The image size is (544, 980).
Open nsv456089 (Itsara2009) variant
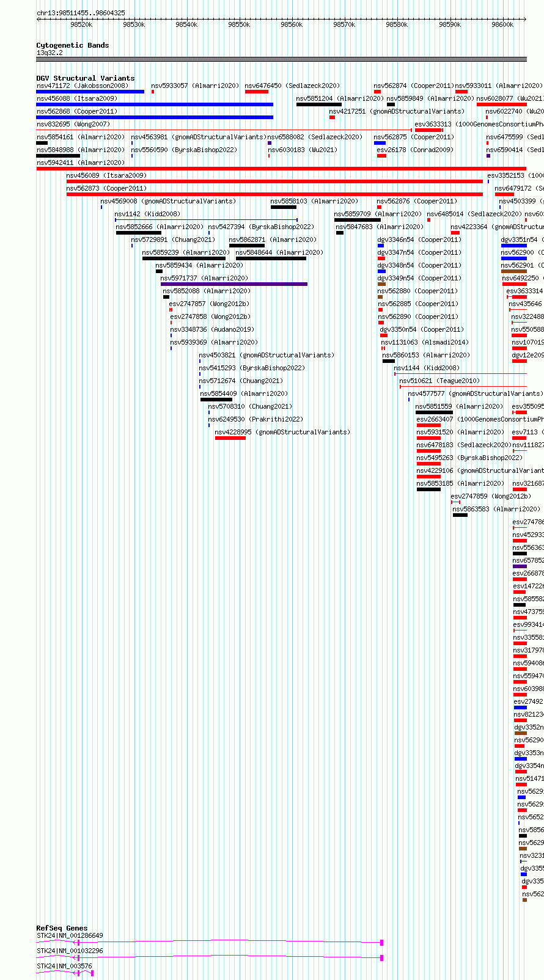pyautogui.click(x=106, y=175)
